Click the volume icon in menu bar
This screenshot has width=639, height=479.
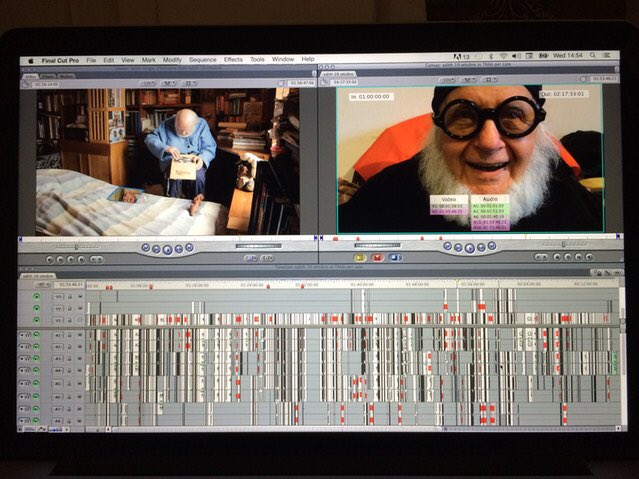click(x=516, y=55)
